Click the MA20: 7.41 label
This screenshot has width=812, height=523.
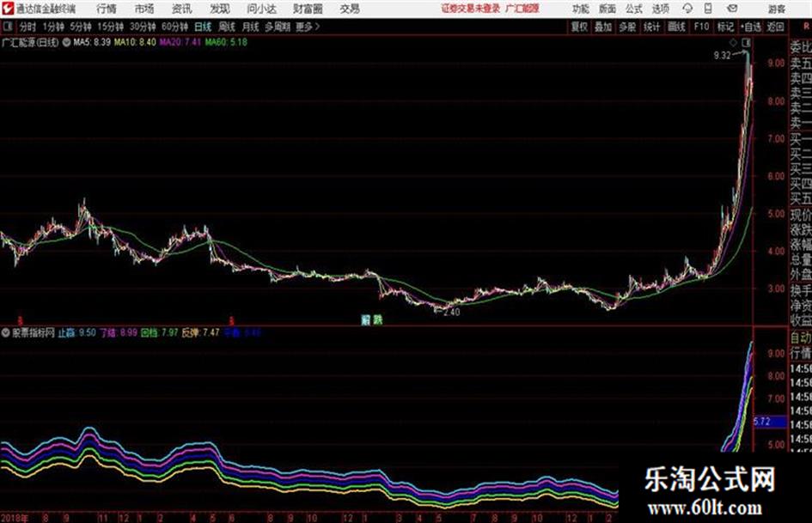click(x=180, y=42)
